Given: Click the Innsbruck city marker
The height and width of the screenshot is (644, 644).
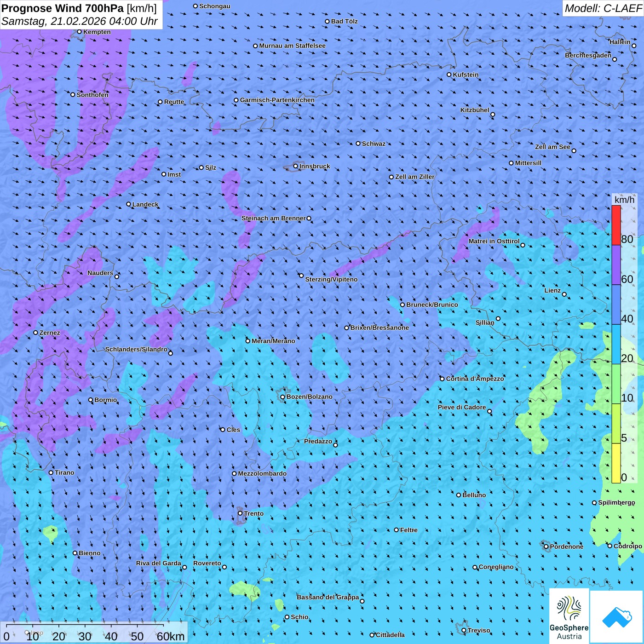Looking at the screenshot, I should pyautogui.click(x=296, y=166).
